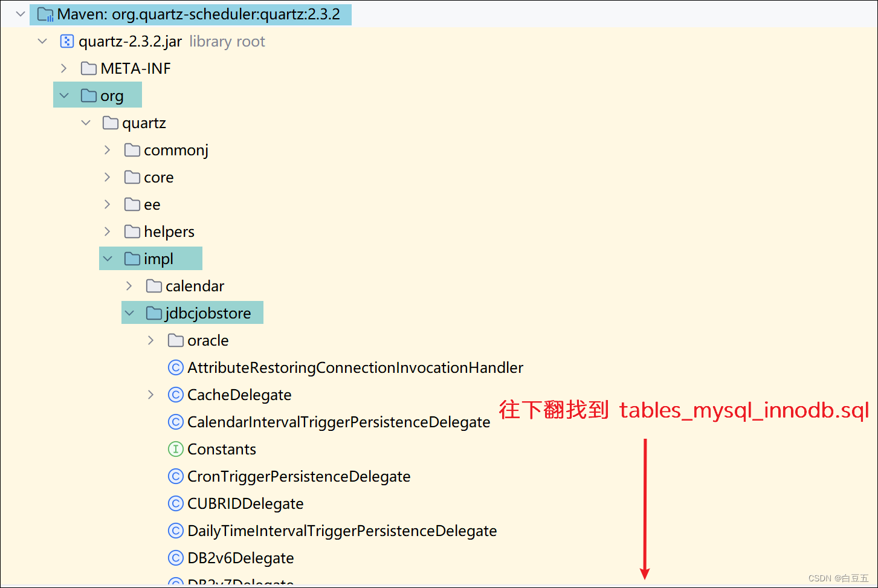Click the jdbcjobstore folder icon
The height and width of the screenshot is (588, 878).
(x=154, y=313)
